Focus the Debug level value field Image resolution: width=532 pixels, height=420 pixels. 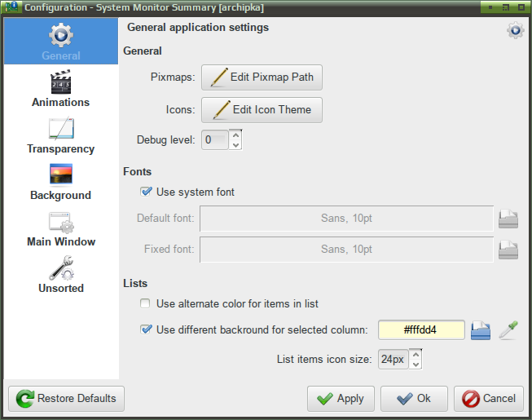click(x=215, y=140)
